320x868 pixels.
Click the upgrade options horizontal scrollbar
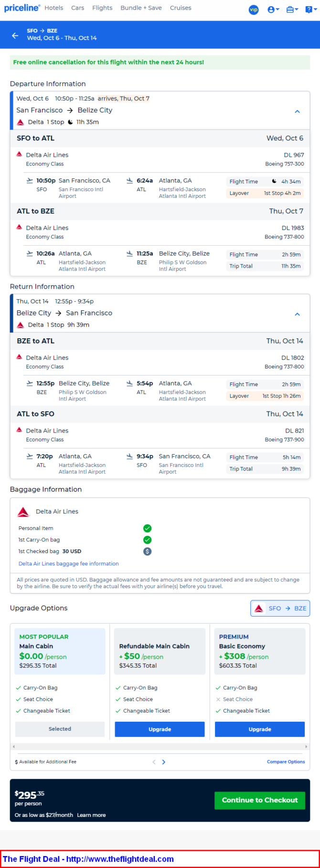point(160,746)
